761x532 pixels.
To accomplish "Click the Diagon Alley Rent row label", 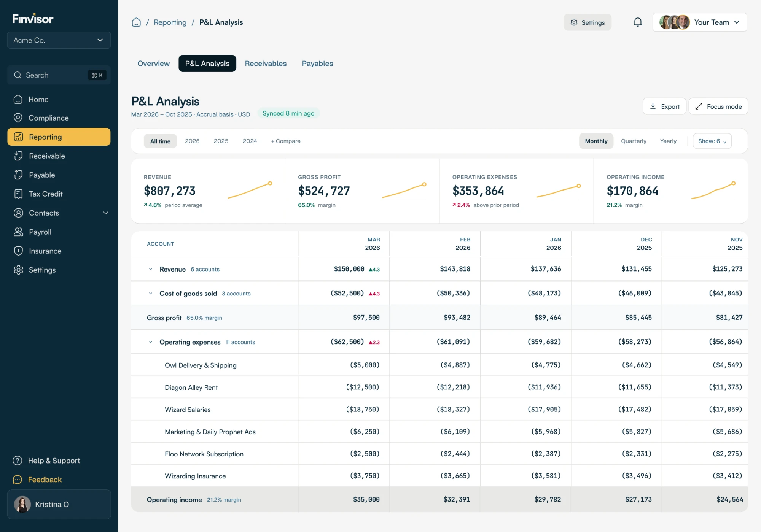I will 191,387.
